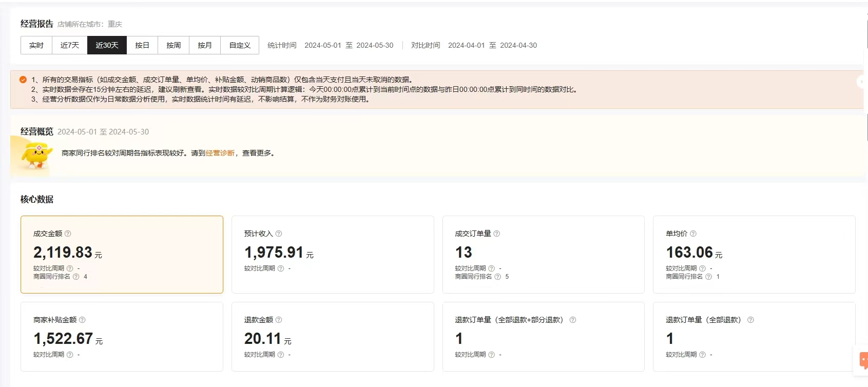Click help icon for 商圈同行排名 under 成交金额

pos(76,277)
